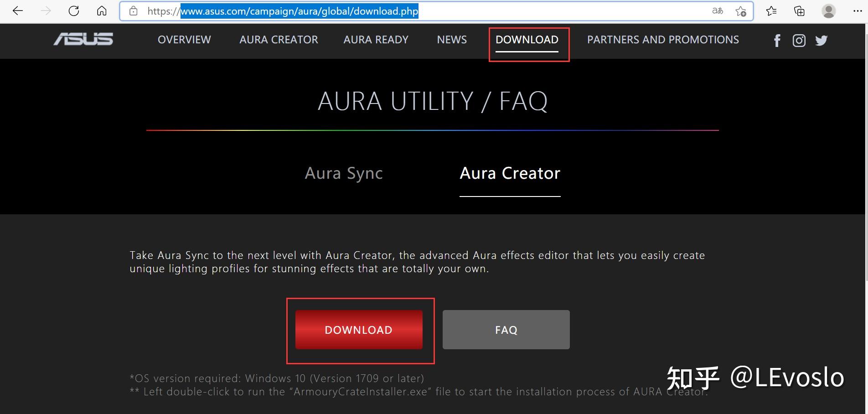Open the translate page tool
868x414 pixels.
(717, 10)
